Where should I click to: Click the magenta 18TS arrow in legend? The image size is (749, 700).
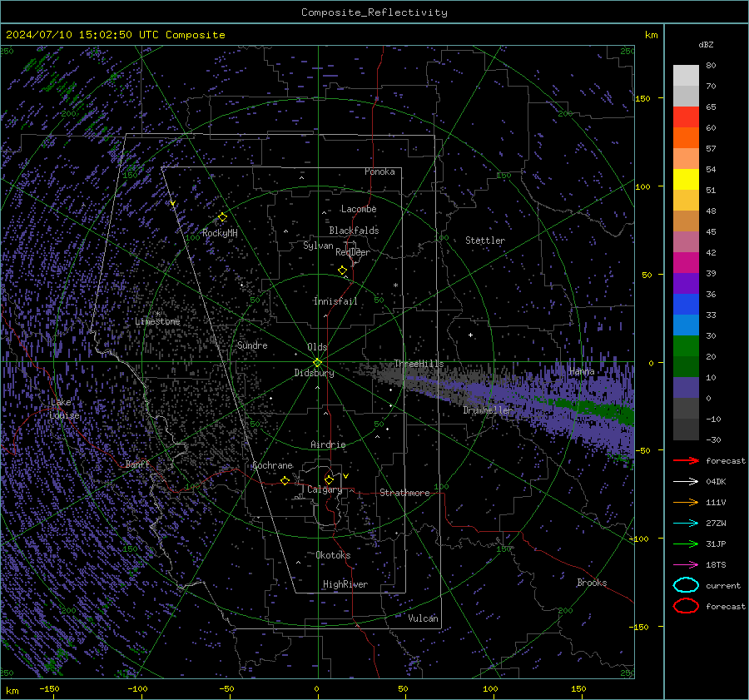click(686, 565)
